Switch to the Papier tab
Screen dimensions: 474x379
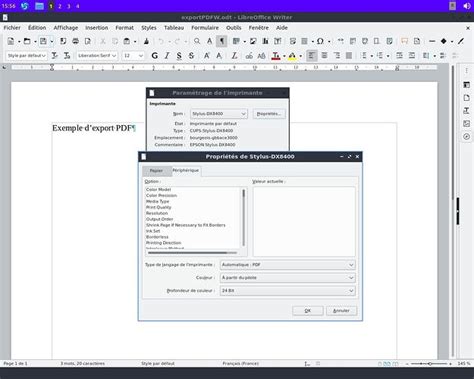(156, 171)
